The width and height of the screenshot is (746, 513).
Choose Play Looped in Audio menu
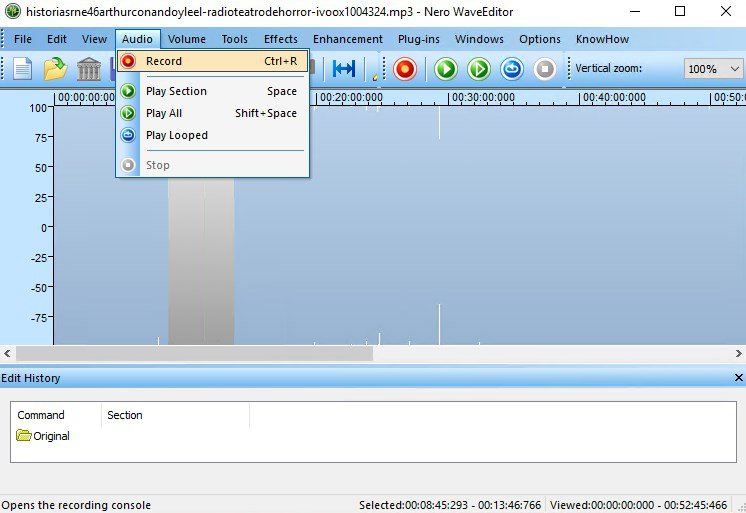(212, 135)
